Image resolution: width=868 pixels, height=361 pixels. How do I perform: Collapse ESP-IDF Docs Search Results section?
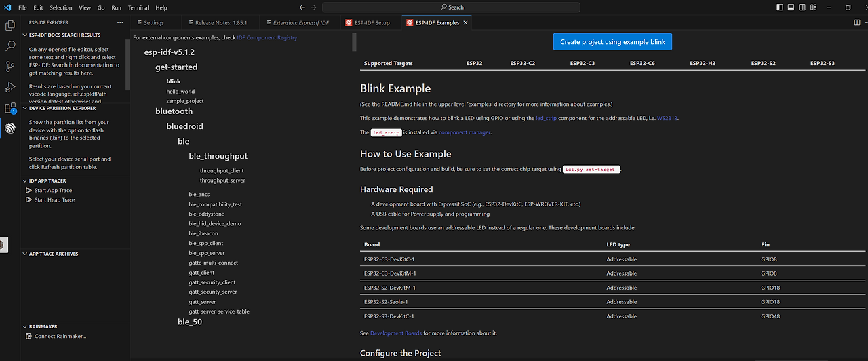(24, 35)
